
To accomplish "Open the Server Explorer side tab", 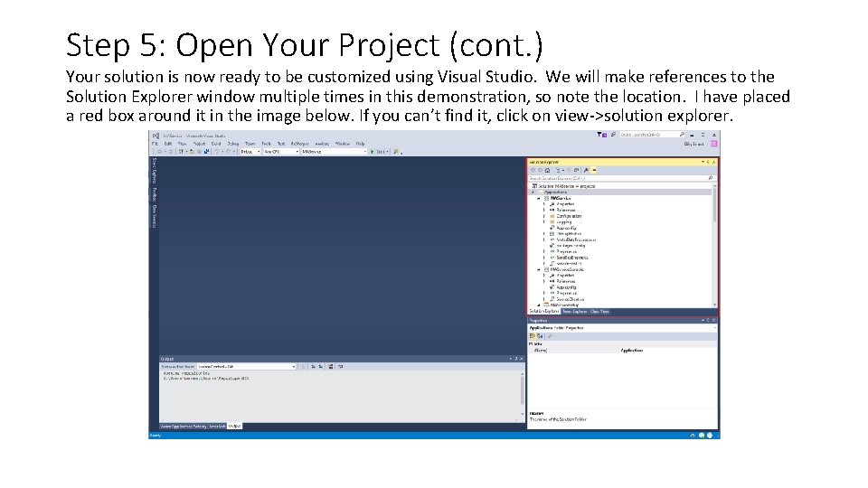I will tap(154, 171).
